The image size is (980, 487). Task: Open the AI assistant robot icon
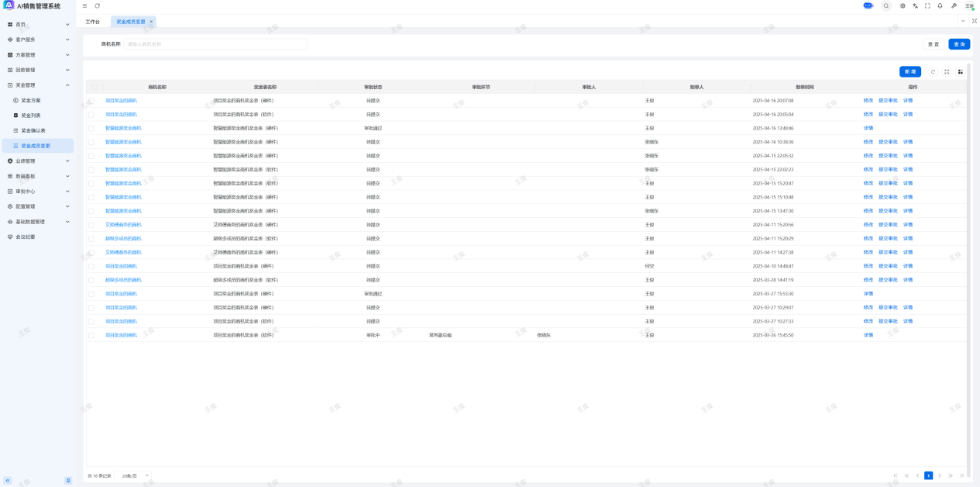(x=868, y=5)
